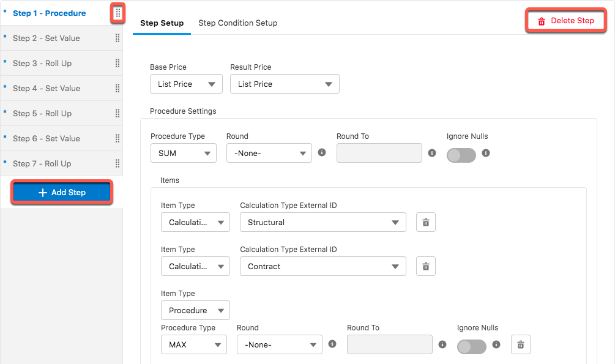Screen dimensions: 615x364
Task: Click the trash icon for the nested MAX procedure
Action: pyautogui.click(x=520, y=344)
